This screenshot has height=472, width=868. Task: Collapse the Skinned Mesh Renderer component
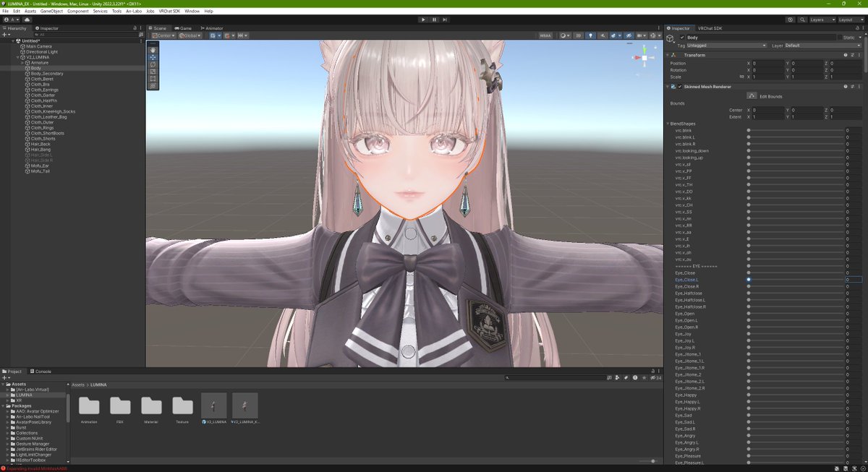coord(667,86)
